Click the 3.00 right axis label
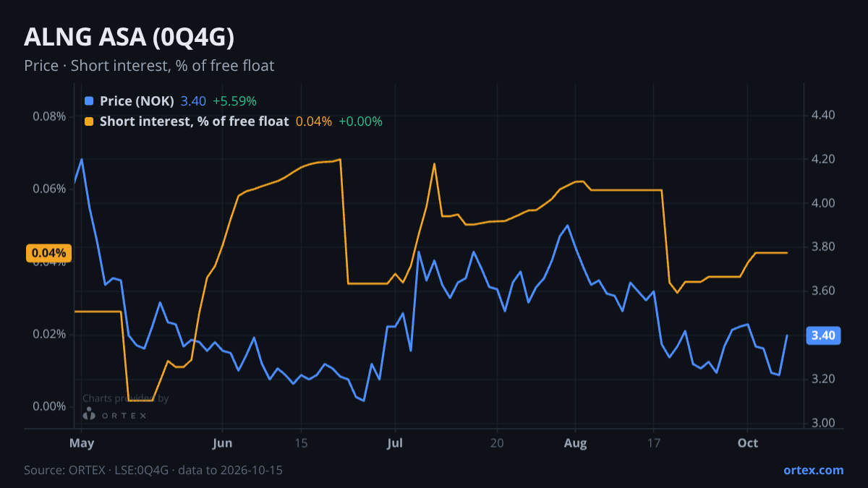The image size is (868, 488). pos(824,423)
